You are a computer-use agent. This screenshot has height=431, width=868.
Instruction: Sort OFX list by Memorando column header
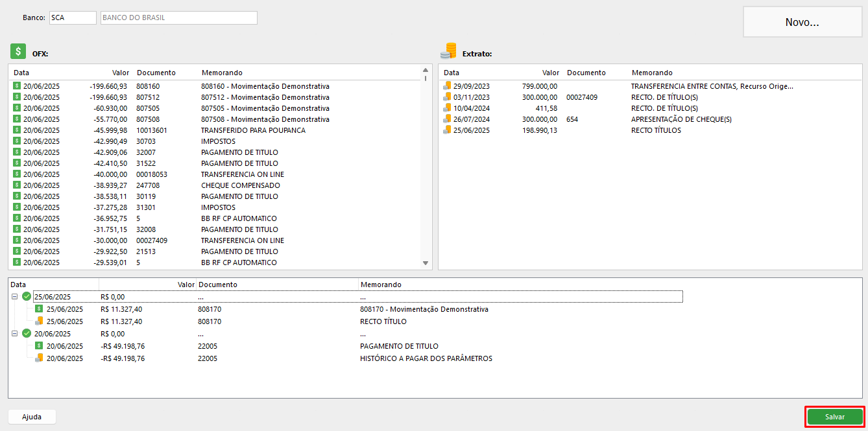[x=222, y=73]
